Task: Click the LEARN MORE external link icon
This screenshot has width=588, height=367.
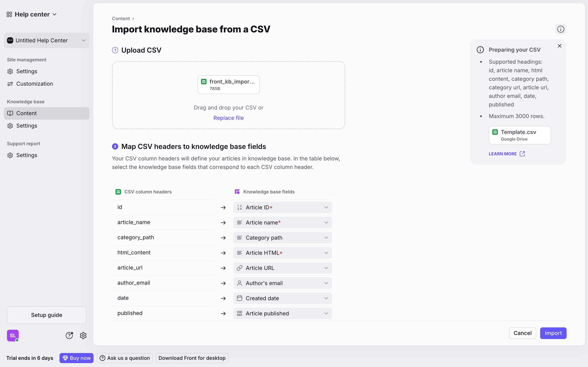Action: click(522, 154)
